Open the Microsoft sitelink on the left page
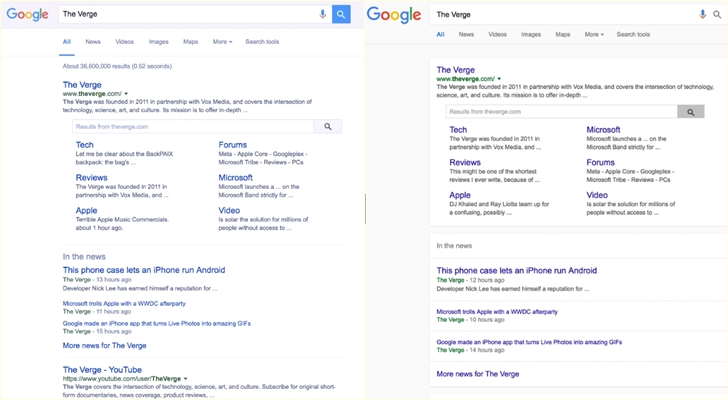 [x=235, y=178]
